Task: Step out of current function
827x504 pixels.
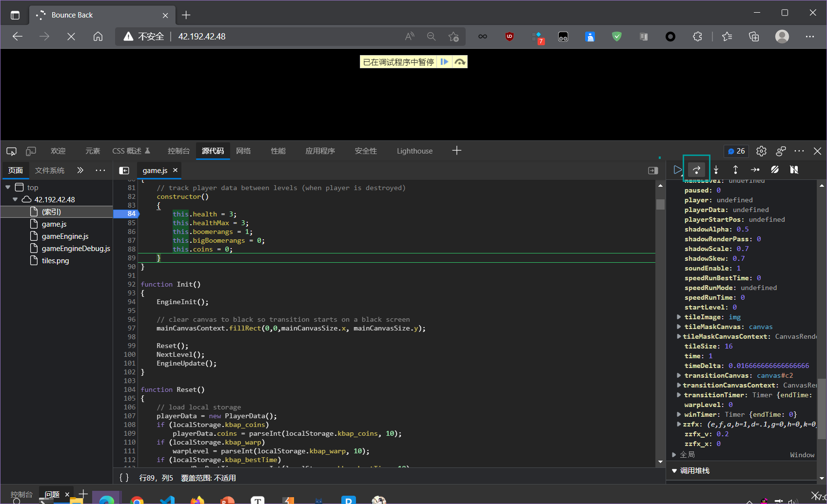Action: coord(735,170)
